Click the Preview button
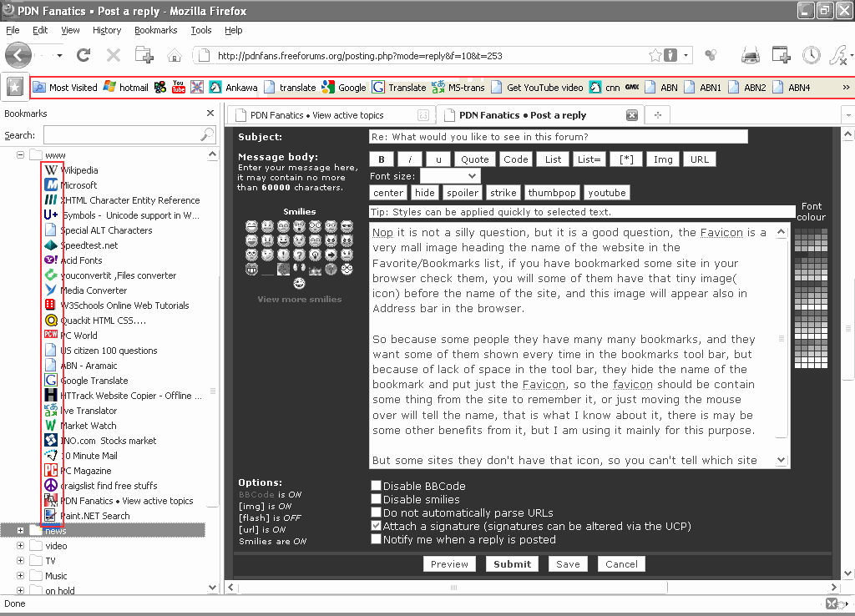 coord(449,563)
